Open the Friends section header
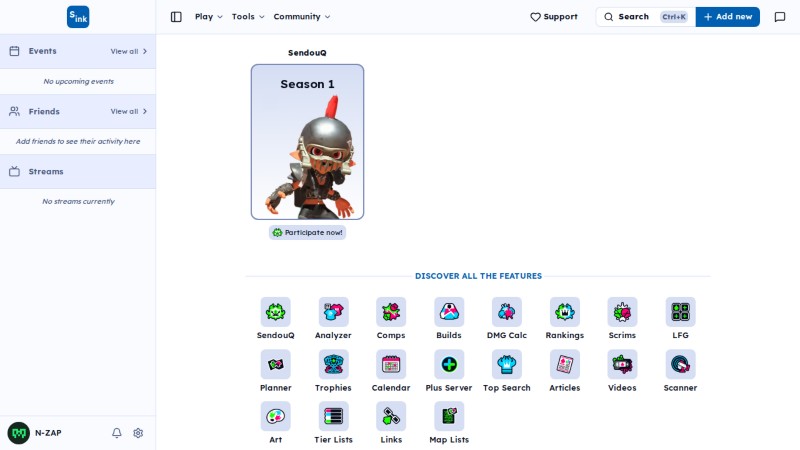This screenshot has width=800, height=450. (x=78, y=111)
